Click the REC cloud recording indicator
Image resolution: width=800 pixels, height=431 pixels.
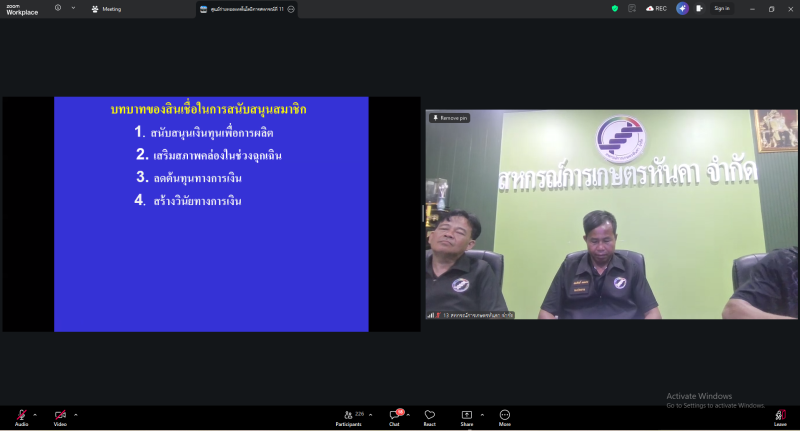point(656,8)
